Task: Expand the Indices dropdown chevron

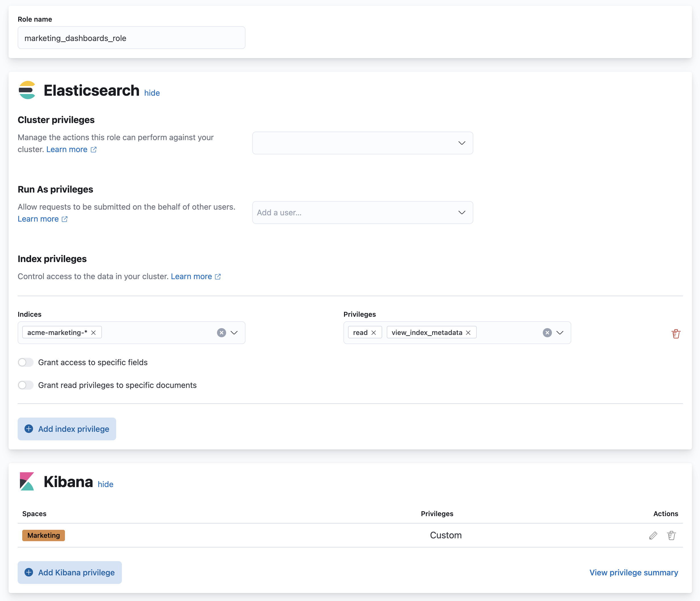Action: [234, 333]
